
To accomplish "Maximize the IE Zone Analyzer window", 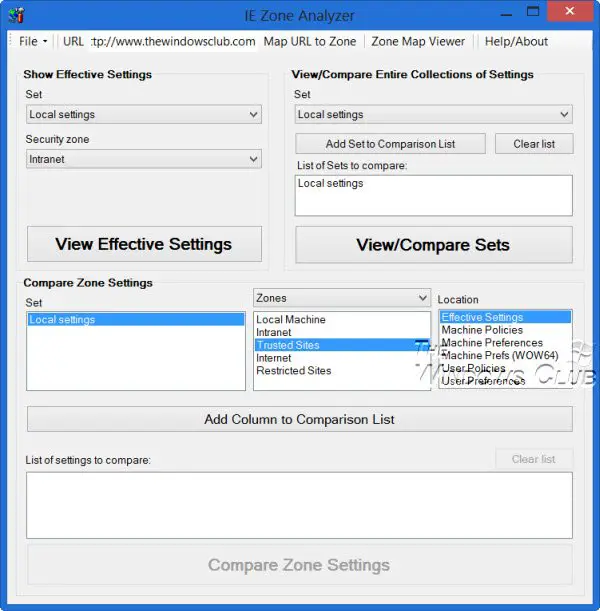I will [x=533, y=12].
